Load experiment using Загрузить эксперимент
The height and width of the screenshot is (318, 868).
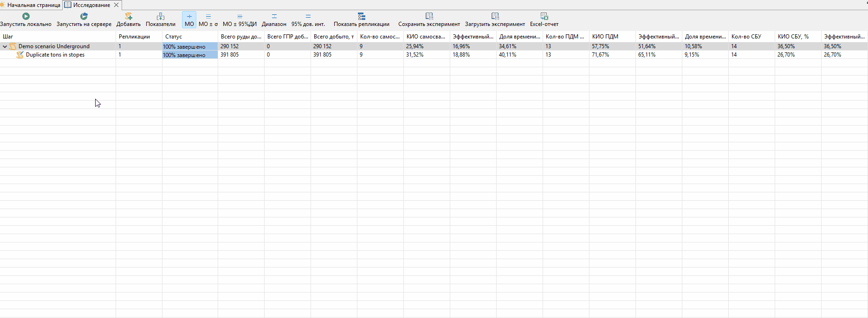[495, 20]
